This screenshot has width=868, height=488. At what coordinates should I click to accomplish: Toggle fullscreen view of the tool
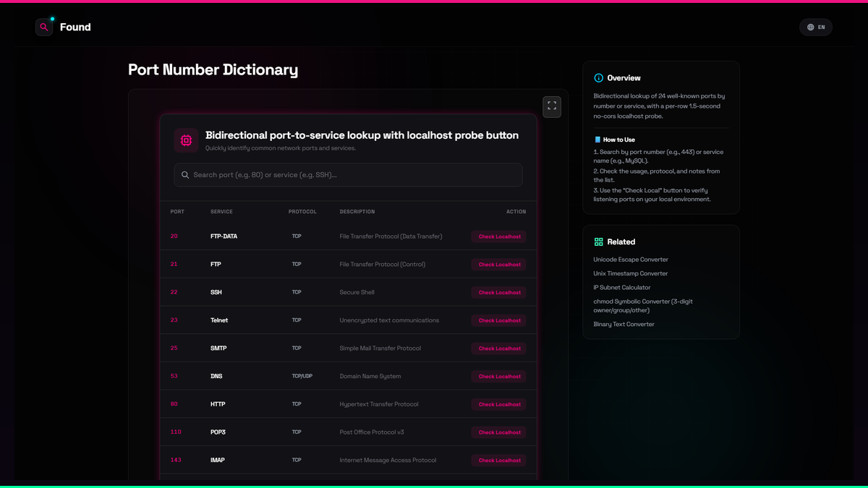pos(552,106)
